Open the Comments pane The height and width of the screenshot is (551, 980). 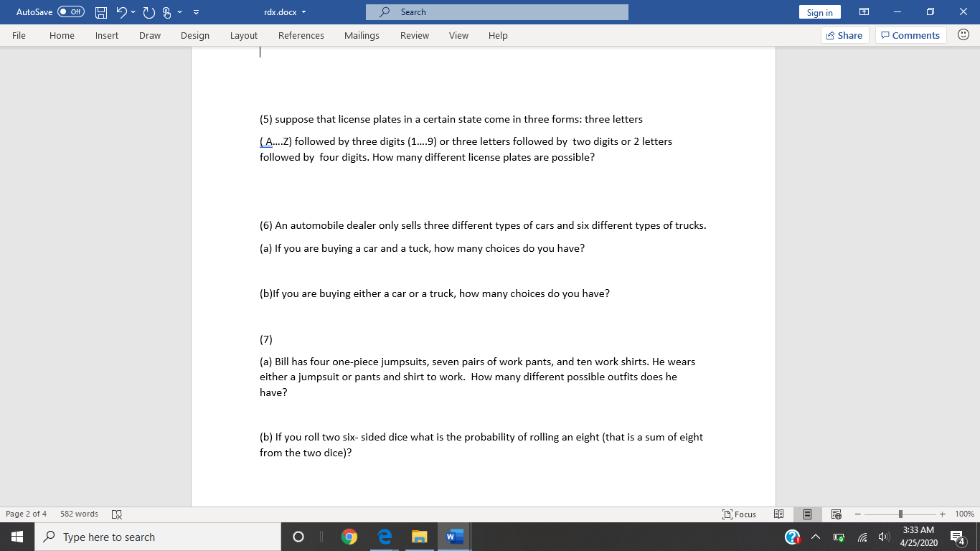(910, 34)
